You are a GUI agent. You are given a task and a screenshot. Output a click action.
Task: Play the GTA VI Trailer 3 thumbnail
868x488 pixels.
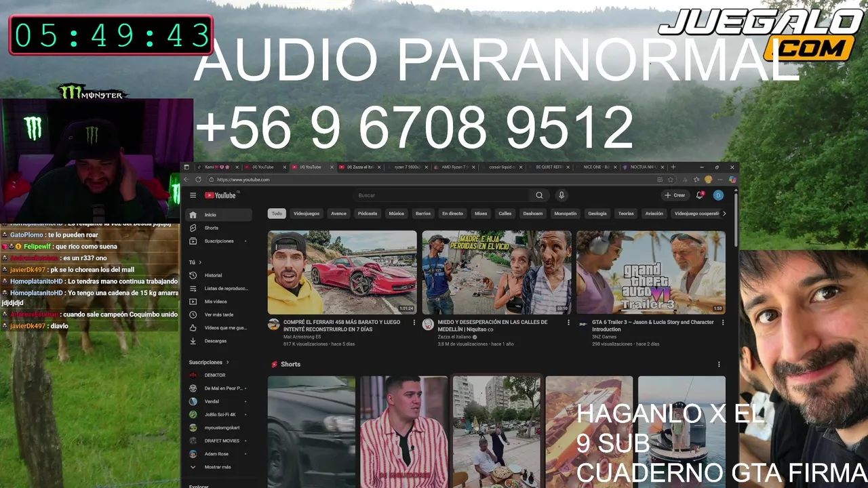coord(651,272)
